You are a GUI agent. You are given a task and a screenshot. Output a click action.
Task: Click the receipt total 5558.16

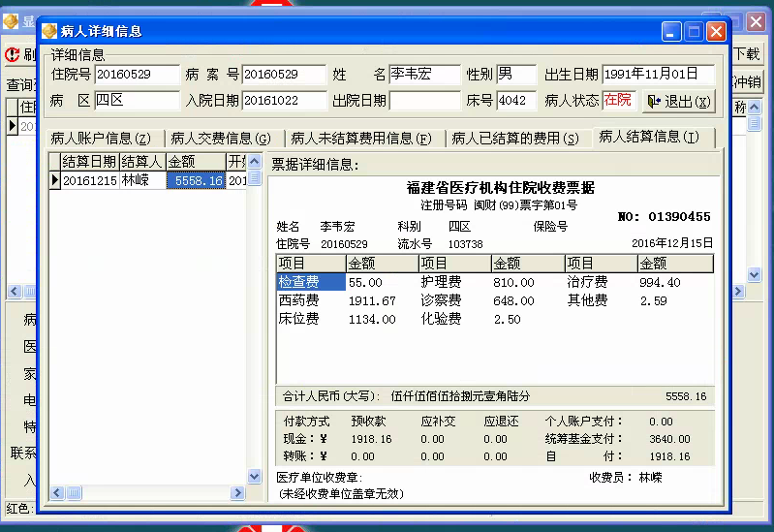tap(686, 396)
